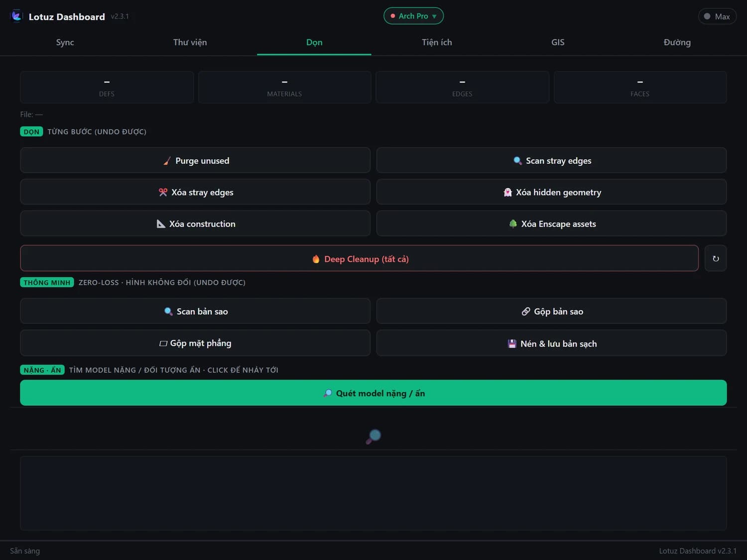Start Deep Cleanup (tất cả)
Viewport: 747px width, 560px height.
[359, 258]
